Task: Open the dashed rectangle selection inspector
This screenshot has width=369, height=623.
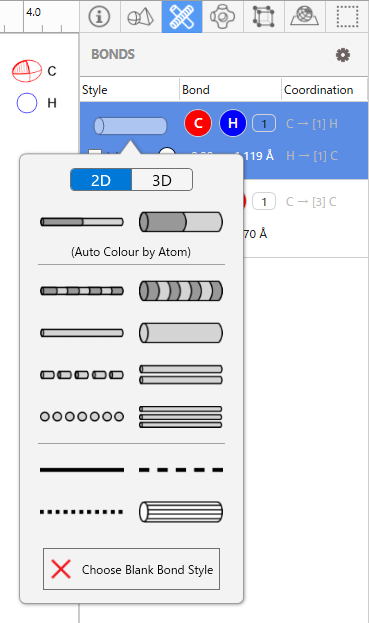Action: click(x=347, y=17)
